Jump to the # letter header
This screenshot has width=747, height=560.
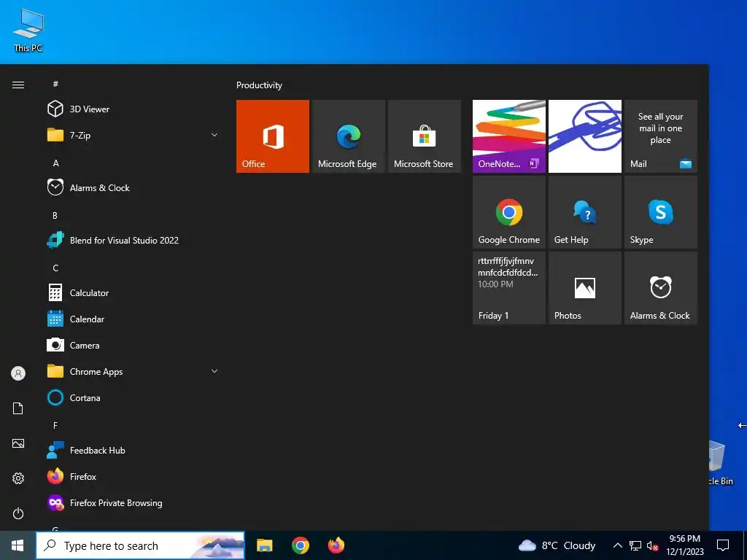tap(55, 84)
